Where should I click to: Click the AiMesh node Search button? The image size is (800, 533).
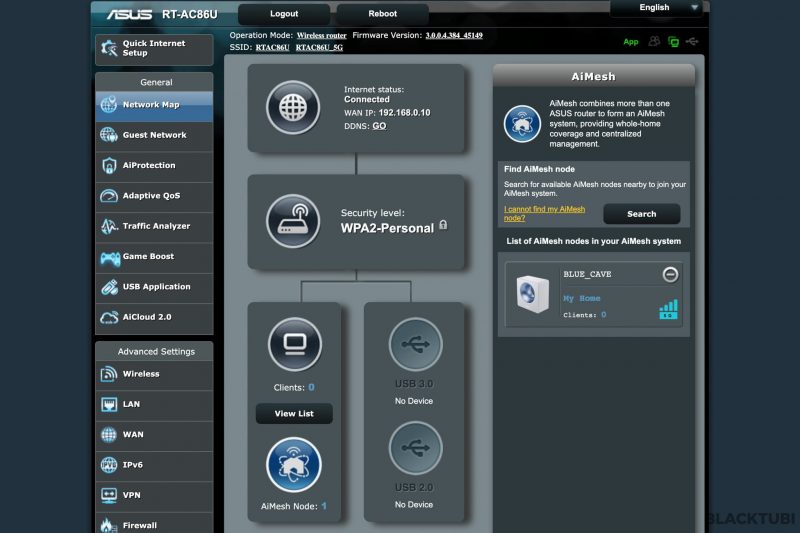click(642, 214)
